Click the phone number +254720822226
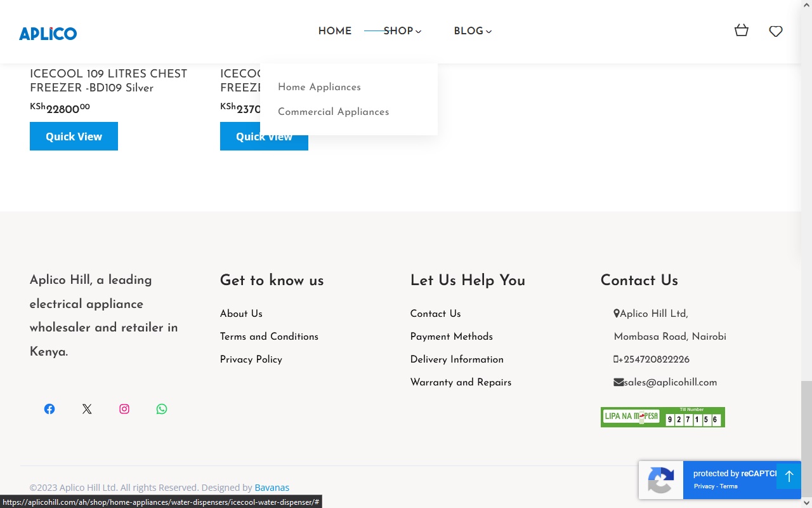 [x=653, y=359]
